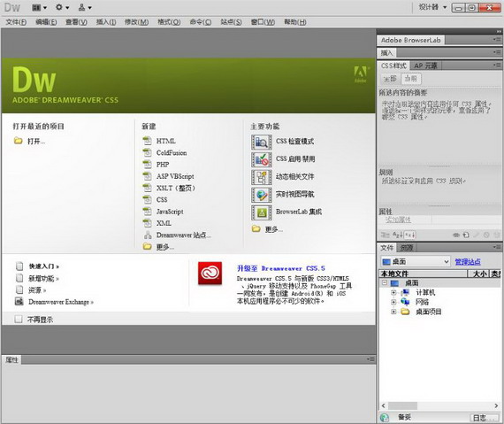Open the 设计器 workspace dropdown
The image size is (504, 424).
click(432, 7)
